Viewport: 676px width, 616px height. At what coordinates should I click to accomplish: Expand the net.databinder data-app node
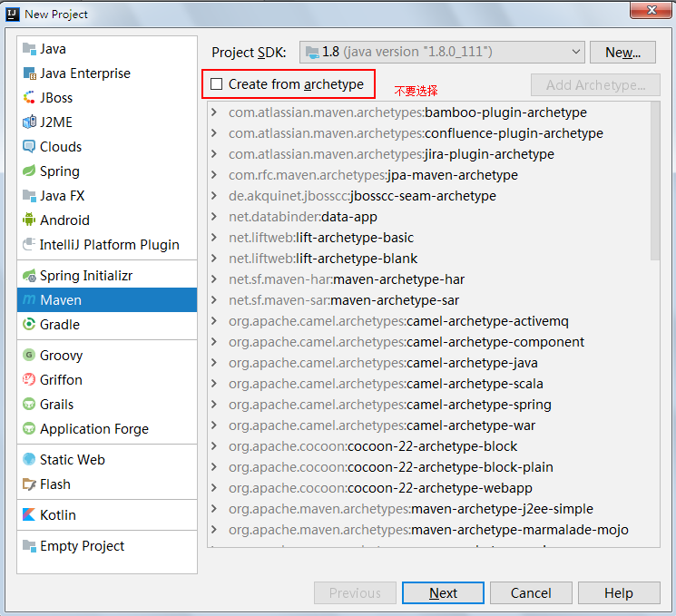214,217
